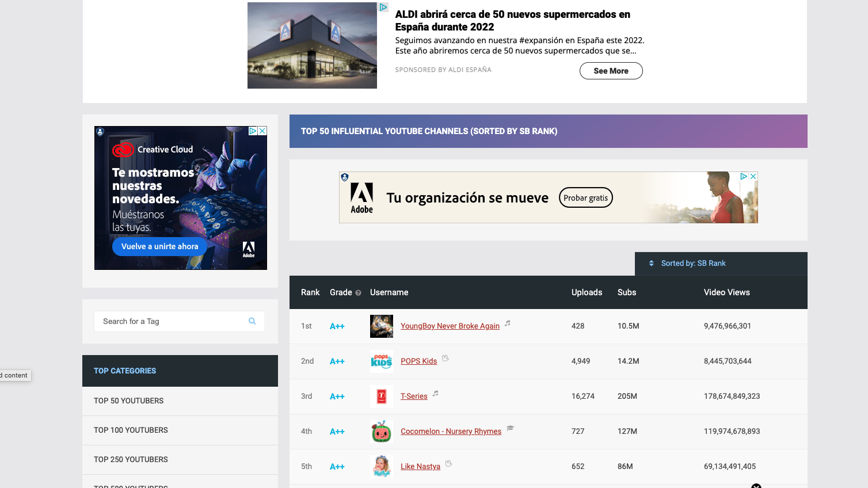Viewport: 868px width, 488px height.
Task: Click the 127M subs value for Cocomelon
Action: (627, 432)
